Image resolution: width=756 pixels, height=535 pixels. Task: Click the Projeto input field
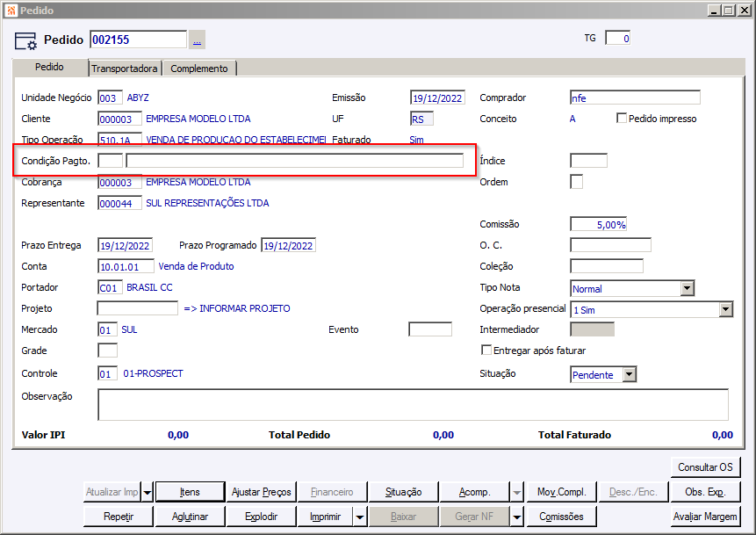click(x=138, y=308)
